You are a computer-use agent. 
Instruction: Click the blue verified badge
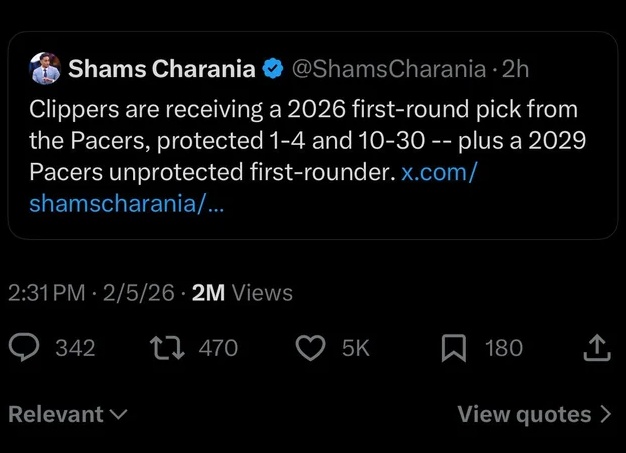pos(273,68)
